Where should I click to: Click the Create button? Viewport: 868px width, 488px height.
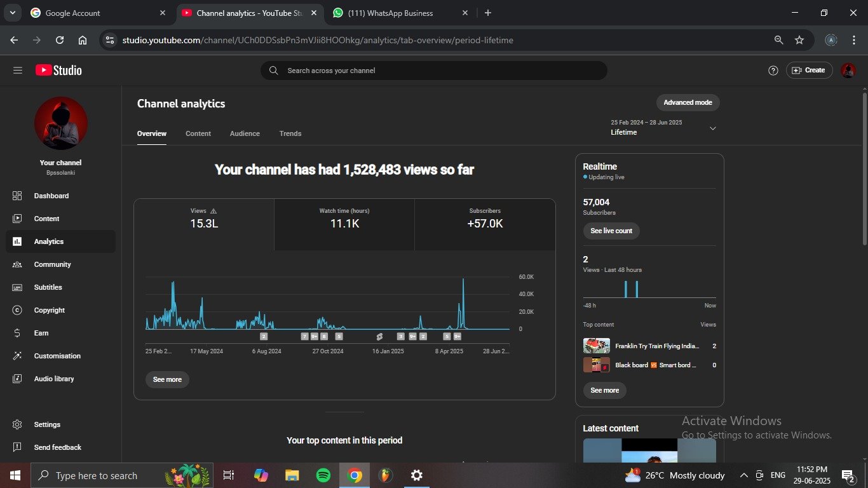pos(809,71)
